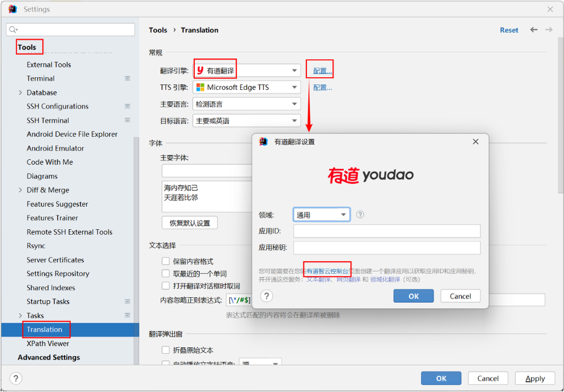Close the Settings window with X

[550, 10]
